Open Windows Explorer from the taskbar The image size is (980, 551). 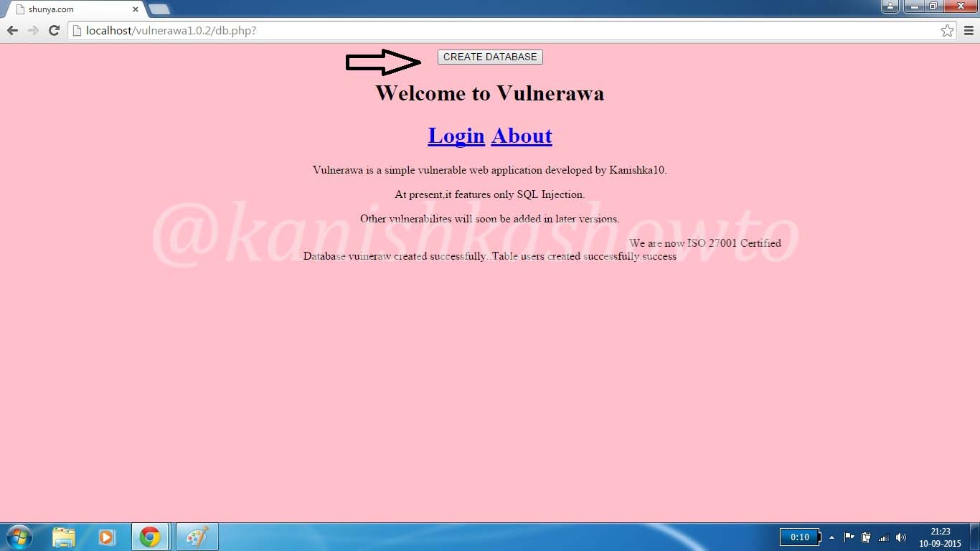[x=64, y=537]
